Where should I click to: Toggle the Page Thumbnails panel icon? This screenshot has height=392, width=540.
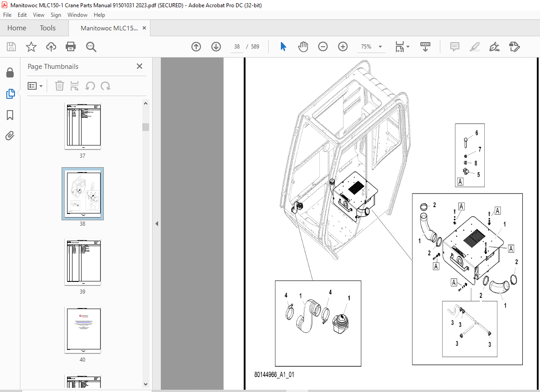click(x=10, y=94)
